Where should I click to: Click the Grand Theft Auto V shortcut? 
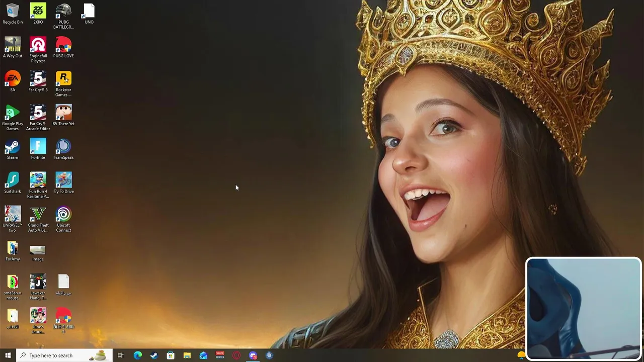click(x=38, y=219)
